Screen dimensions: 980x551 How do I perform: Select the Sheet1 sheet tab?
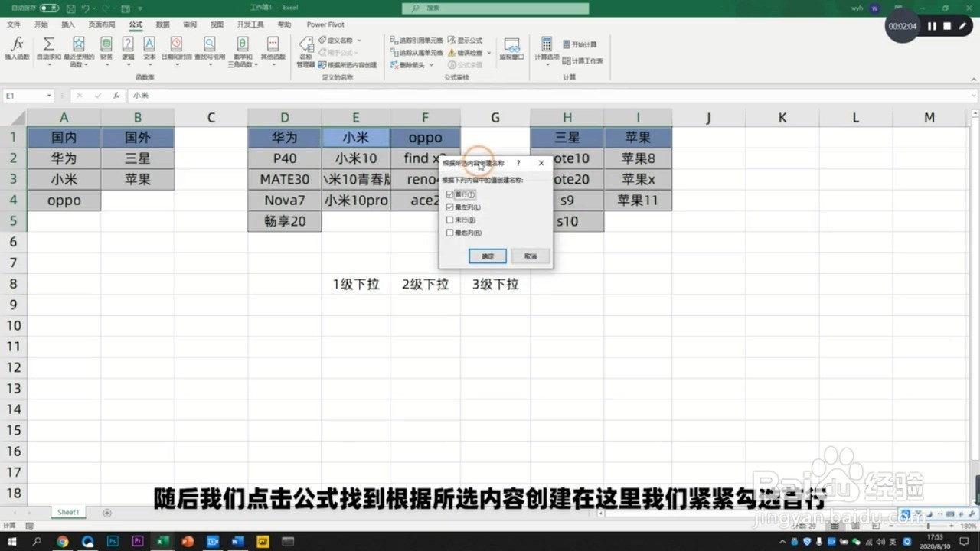pyautogui.click(x=68, y=512)
